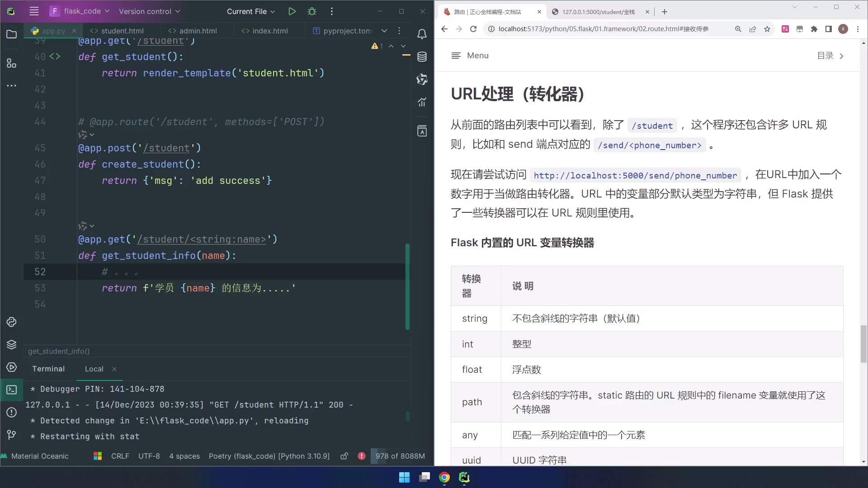Open the Python Console icon
Screen dimensions: 868x488
pyautogui.click(x=11, y=322)
